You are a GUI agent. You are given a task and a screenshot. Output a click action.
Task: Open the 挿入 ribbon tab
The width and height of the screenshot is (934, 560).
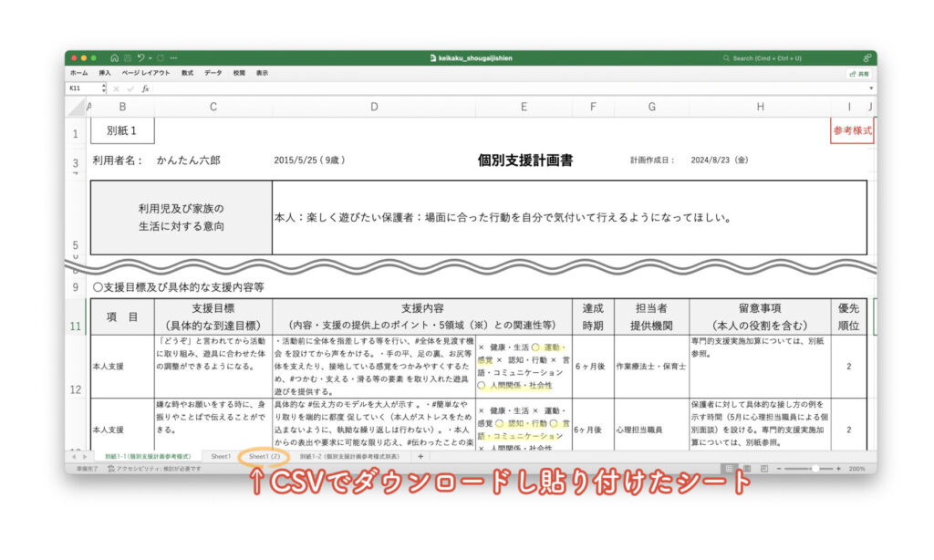coord(105,73)
